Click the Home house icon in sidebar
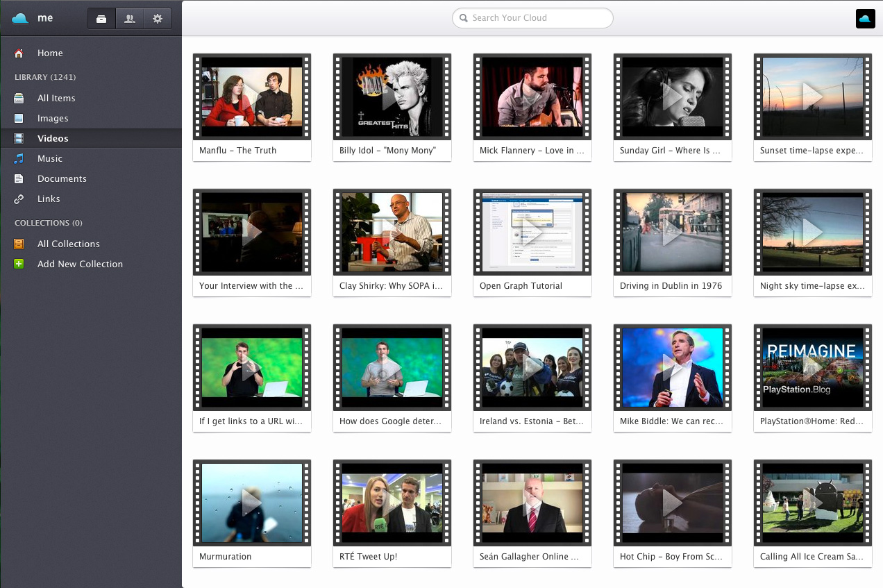This screenshot has width=883, height=588. click(19, 53)
